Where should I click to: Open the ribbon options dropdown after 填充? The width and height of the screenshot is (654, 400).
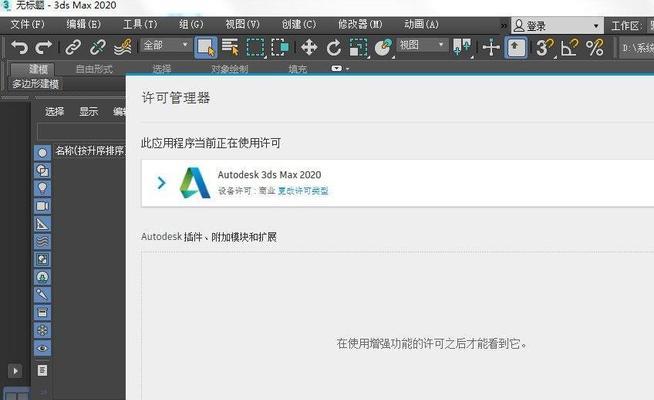tap(340, 68)
